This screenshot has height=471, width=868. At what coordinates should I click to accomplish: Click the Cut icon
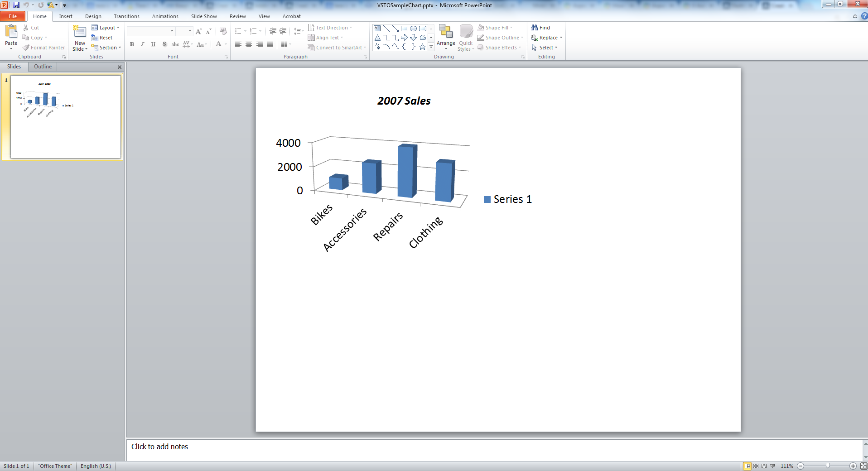26,28
